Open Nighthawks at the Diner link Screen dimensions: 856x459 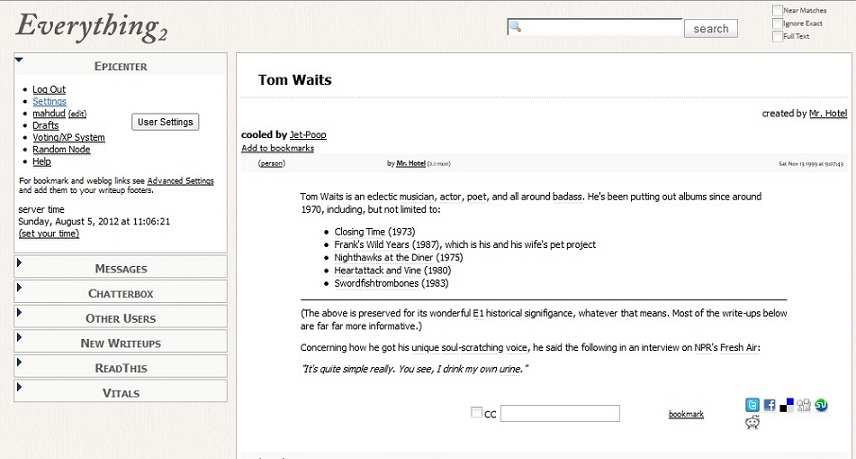[383, 258]
